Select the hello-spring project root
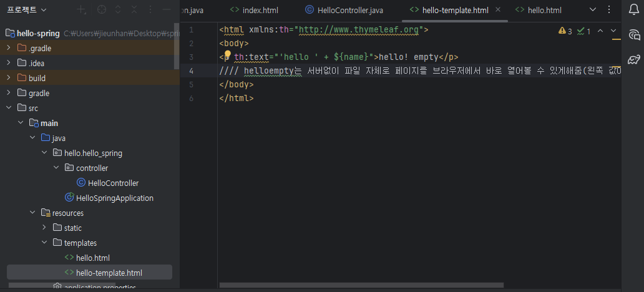Screen dimensions: 644x292 [39, 33]
